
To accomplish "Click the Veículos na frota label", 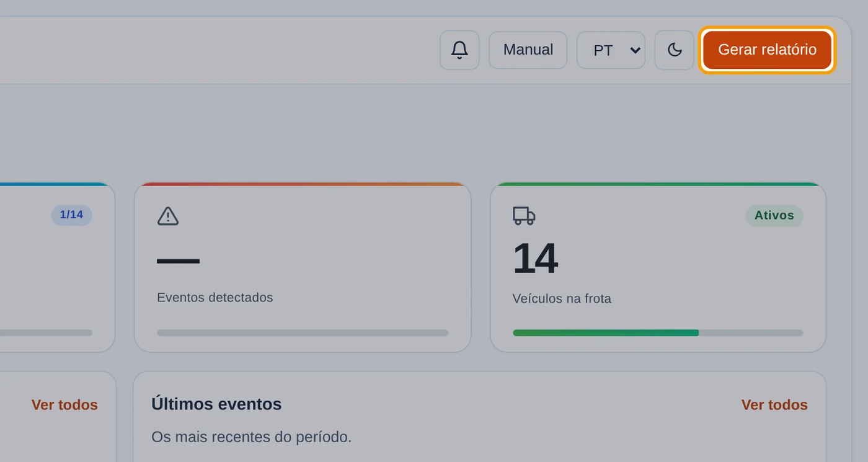I will point(562,299).
